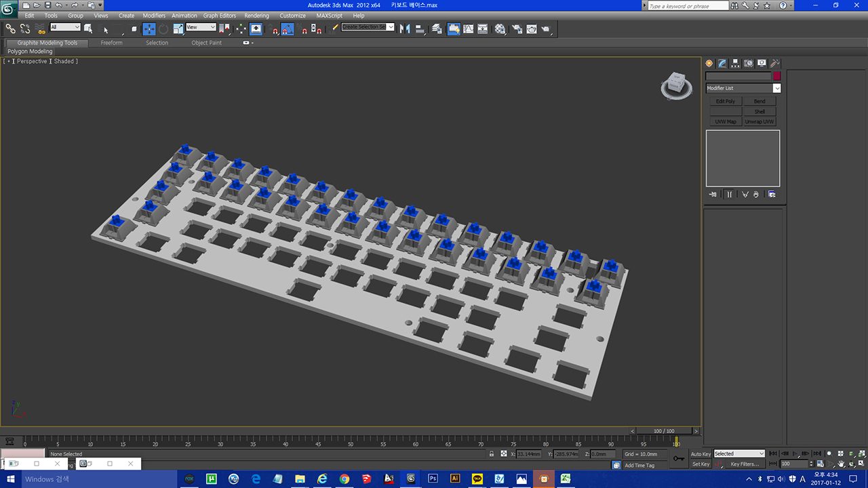Viewport: 868px width, 488px height.
Task: Choose the Select and Rotate tool
Action: [163, 28]
